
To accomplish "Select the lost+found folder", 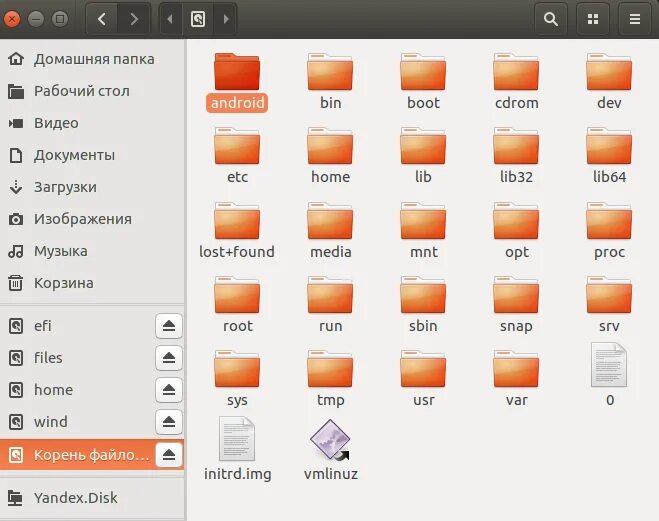I will (x=237, y=231).
